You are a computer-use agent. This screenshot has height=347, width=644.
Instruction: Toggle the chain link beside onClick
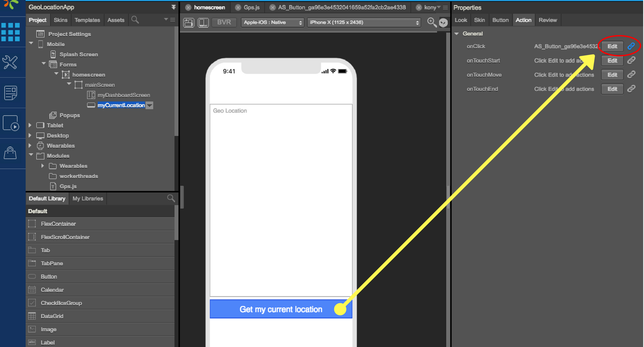[x=631, y=46]
